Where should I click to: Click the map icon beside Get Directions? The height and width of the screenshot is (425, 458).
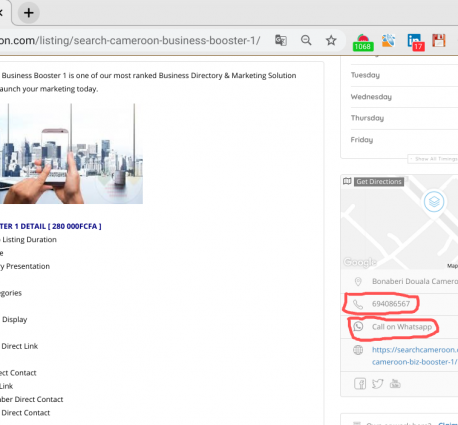pyautogui.click(x=347, y=181)
